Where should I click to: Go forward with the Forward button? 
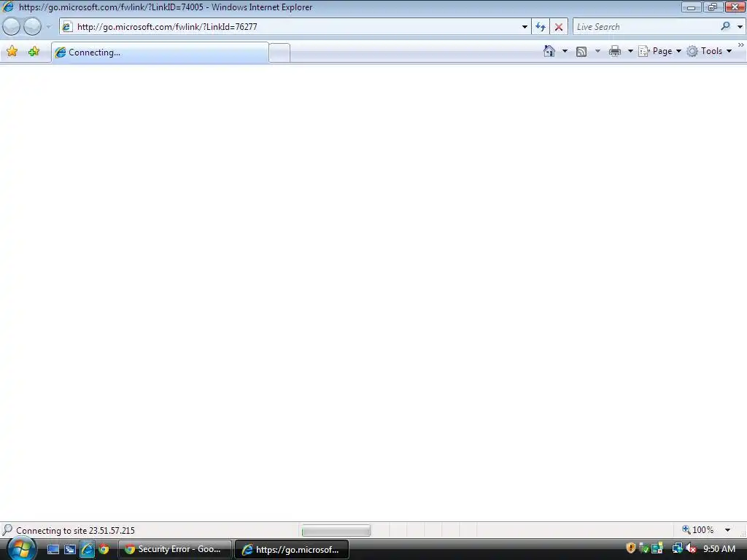point(32,27)
